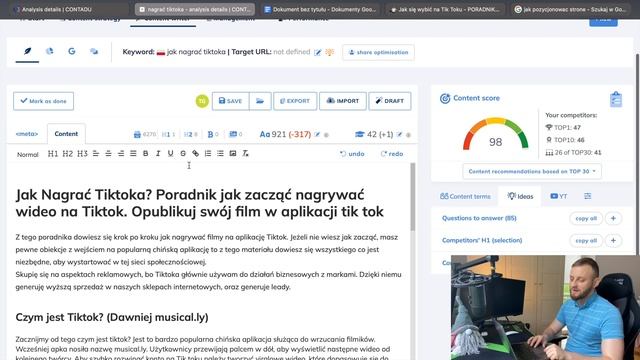Redo the last edit
Viewport: 640px width, 360px height.
(x=392, y=154)
